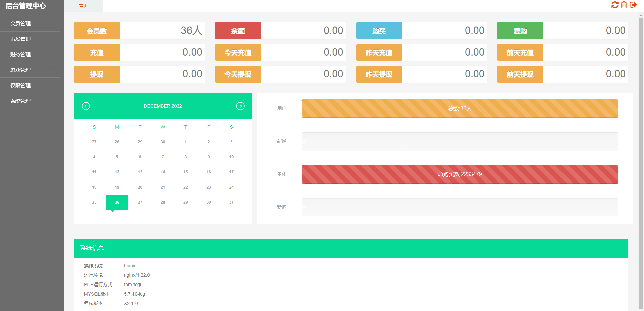
Task: Click the trash can clear-cache icon
Action: coord(624,5)
